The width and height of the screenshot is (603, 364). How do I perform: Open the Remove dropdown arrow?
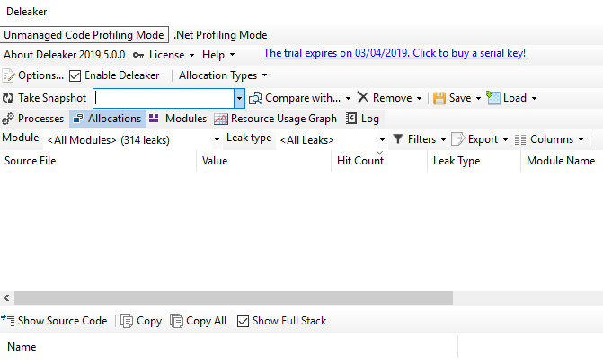(419, 99)
